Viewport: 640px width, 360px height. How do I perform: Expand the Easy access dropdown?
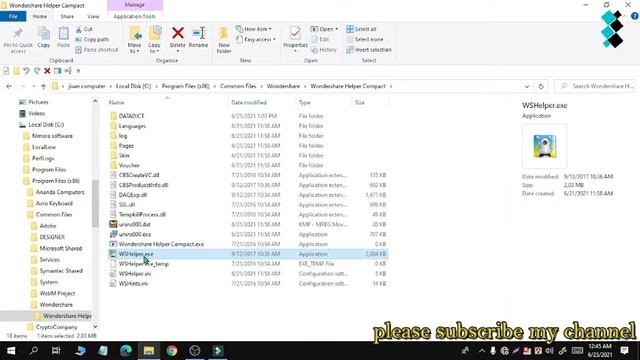coord(256,40)
